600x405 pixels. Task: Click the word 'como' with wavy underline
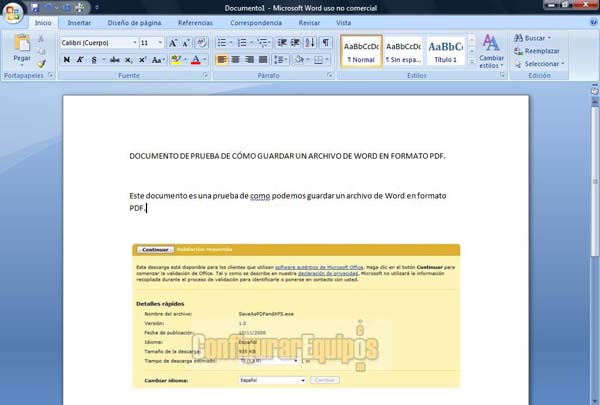pos(260,196)
